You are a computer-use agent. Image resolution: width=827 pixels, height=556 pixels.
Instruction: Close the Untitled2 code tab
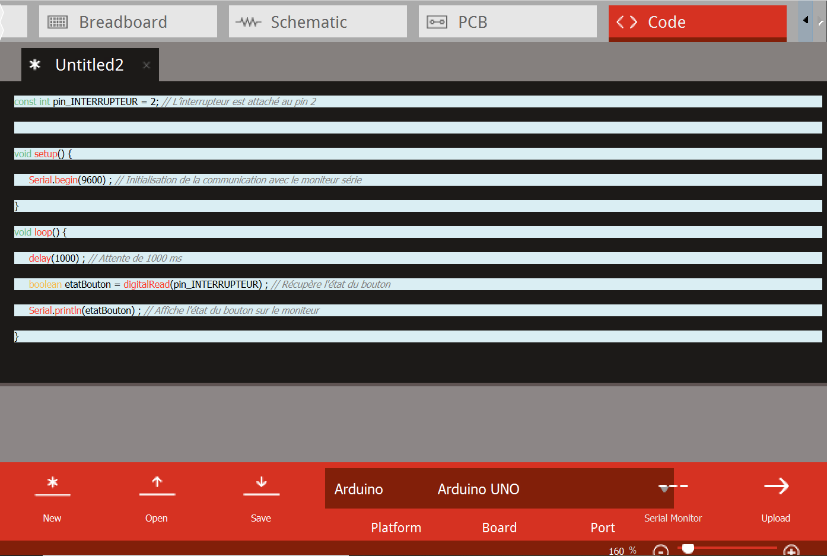(x=146, y=65)
